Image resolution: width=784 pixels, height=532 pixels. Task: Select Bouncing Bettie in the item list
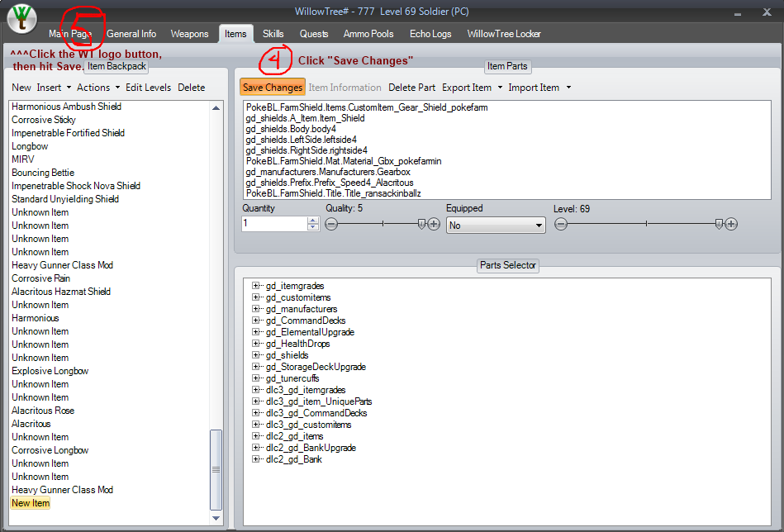click(43, 173)
